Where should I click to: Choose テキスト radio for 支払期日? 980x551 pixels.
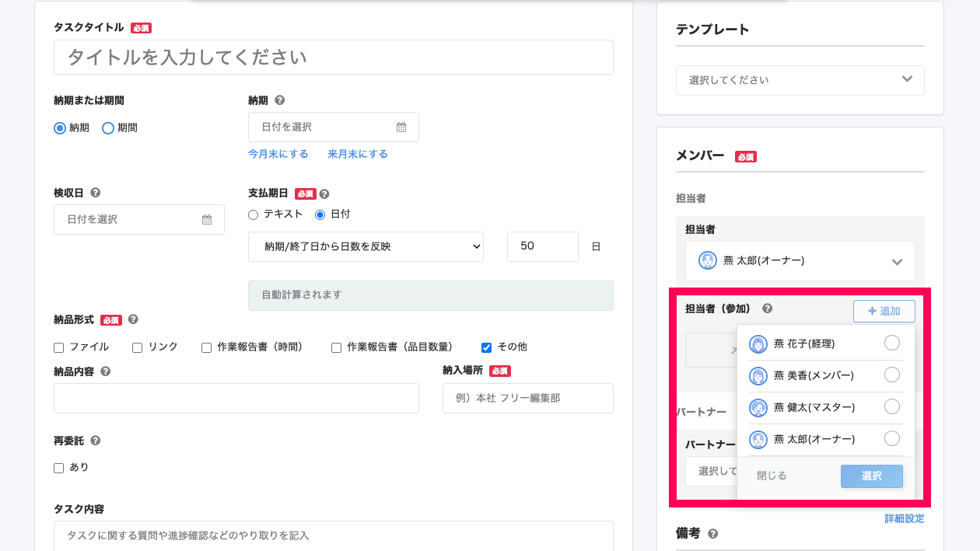(x=253, y=214)
